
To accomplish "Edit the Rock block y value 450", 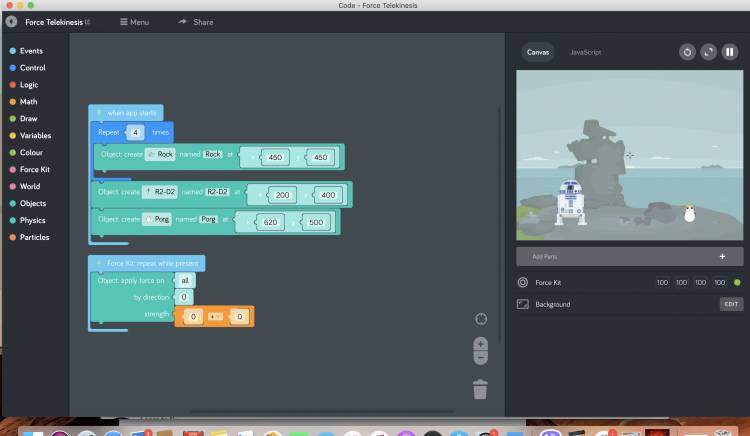I will (320, 157).
